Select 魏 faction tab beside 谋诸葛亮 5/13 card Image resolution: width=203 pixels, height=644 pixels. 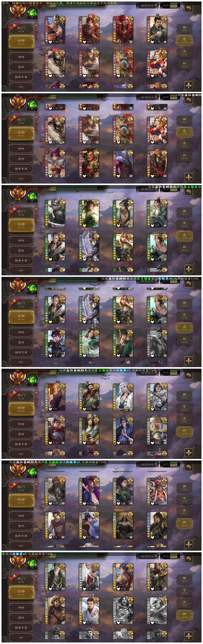(x=184, y=29)
